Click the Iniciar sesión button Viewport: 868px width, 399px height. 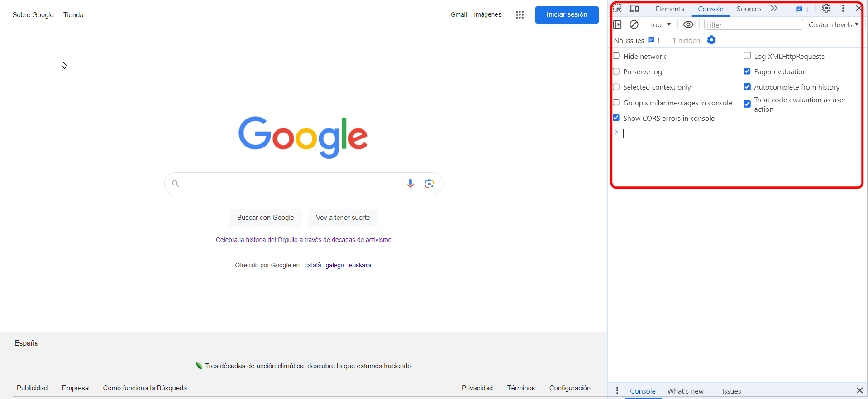click(x=567, y=15)
